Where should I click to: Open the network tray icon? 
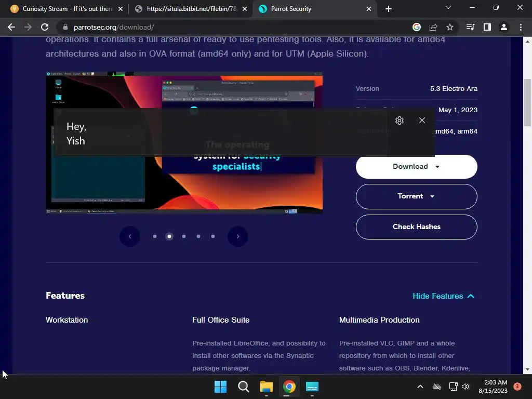[x=453, y=387]
